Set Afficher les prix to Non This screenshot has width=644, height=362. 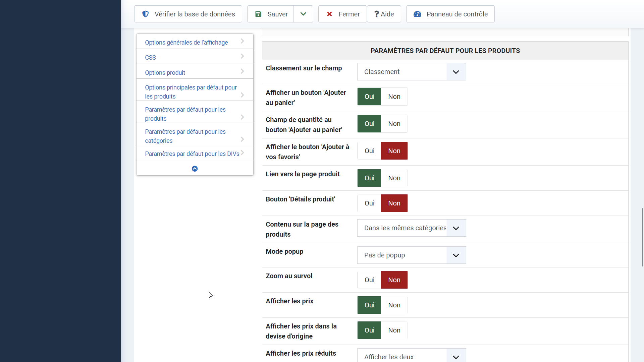(x=394, y=305)
